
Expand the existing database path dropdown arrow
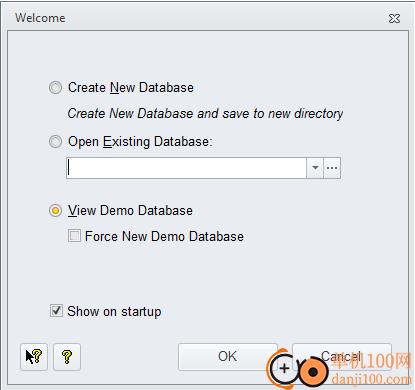[x=315, y=168]
